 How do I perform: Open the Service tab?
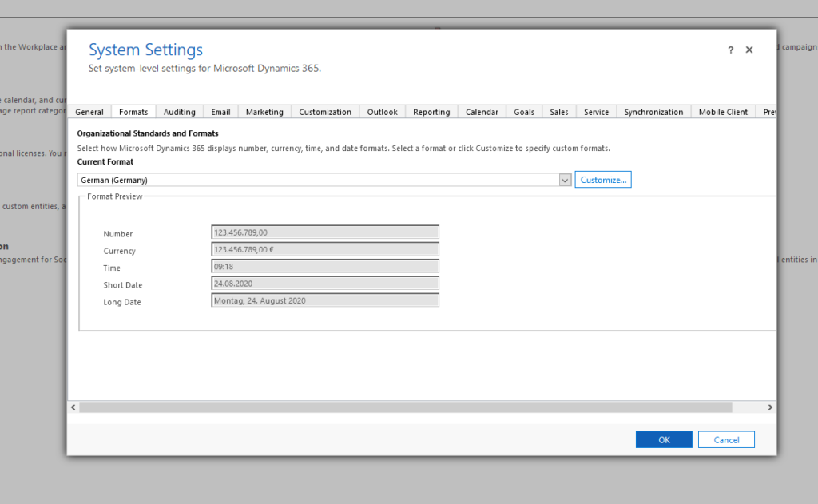[x=596, y=112]
